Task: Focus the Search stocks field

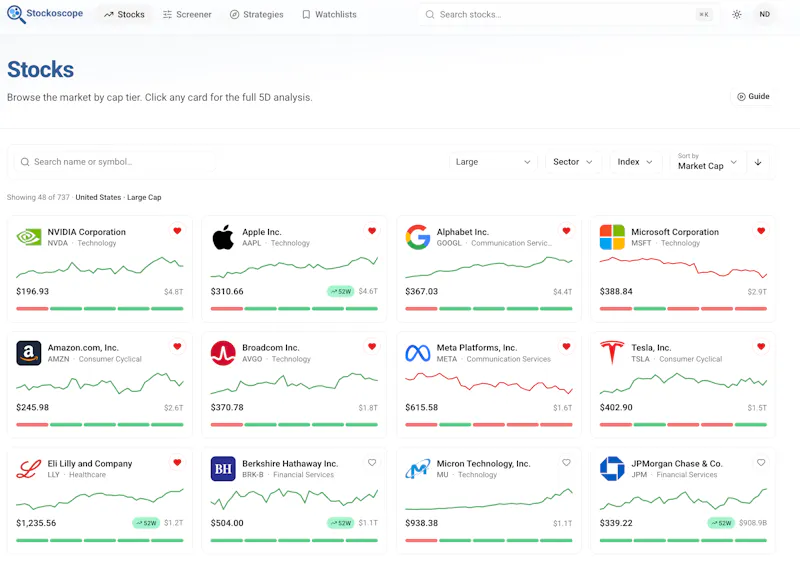Action: (x=568, y=15)
